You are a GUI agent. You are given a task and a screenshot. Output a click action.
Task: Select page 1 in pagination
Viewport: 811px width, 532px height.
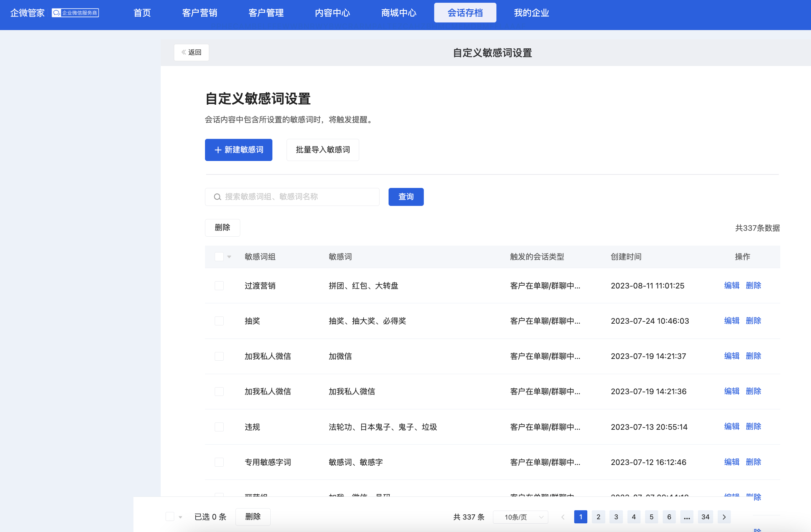pos(581,517)
